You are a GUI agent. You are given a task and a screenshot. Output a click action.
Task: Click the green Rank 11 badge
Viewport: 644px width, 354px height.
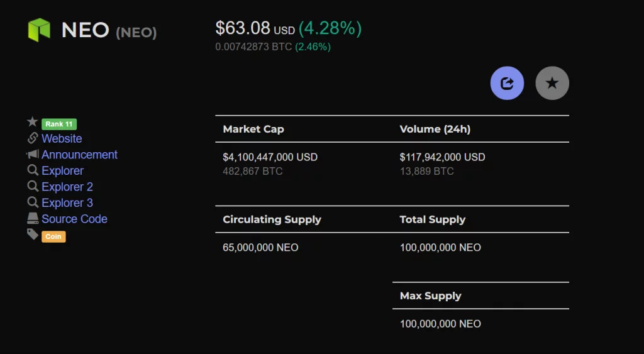coord(59,124)
